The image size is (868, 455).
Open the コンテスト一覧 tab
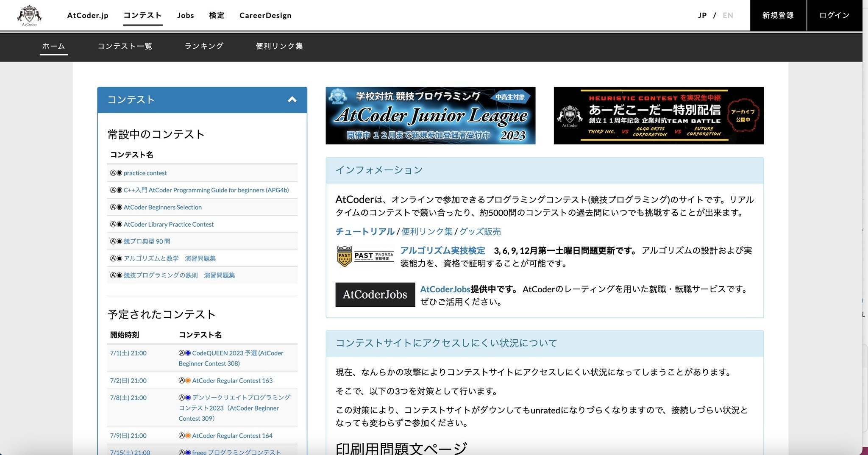pos(125,46)
